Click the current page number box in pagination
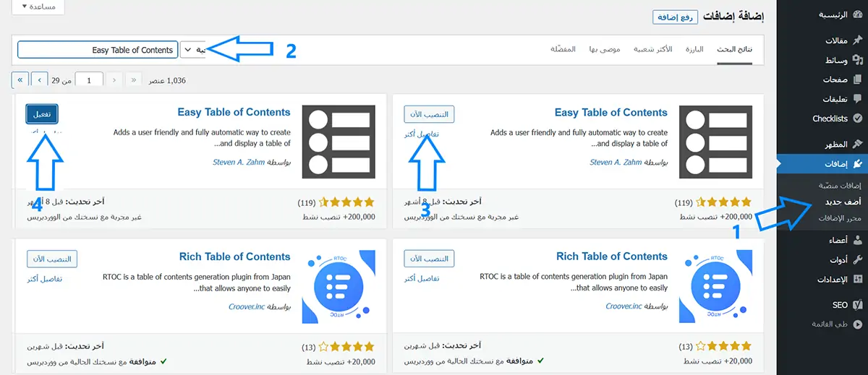This screenshot has width=868, height=375. click(x=89, y=80)
